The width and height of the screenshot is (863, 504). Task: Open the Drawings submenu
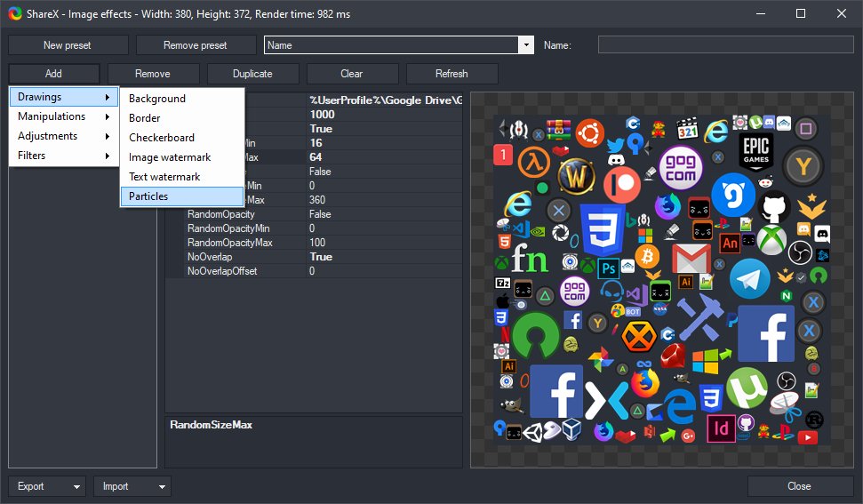pyautogui.click(x=64, y=97)
